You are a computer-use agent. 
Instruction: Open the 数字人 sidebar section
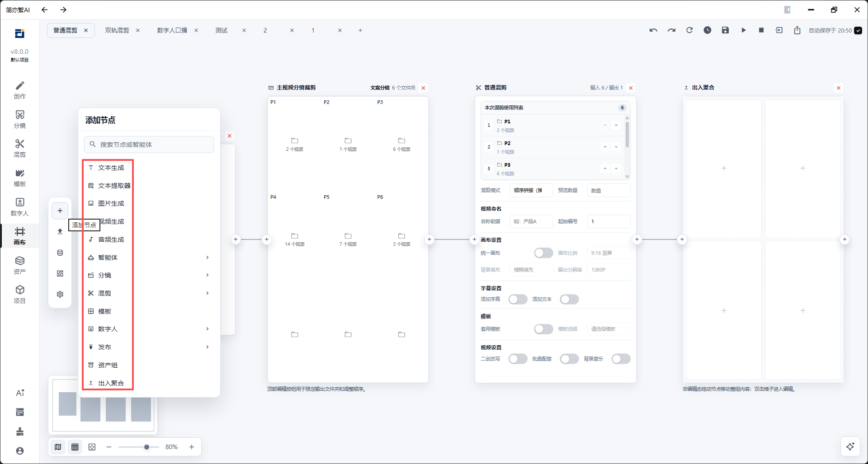pos(19,207)
